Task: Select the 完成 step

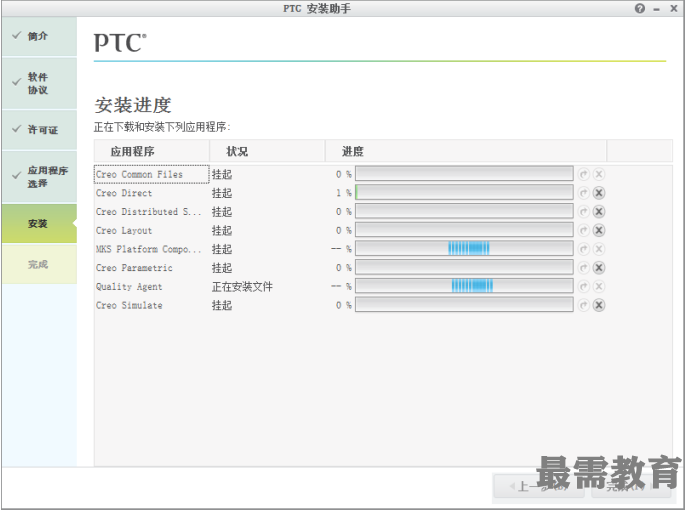Action: (x=39, y=265)
